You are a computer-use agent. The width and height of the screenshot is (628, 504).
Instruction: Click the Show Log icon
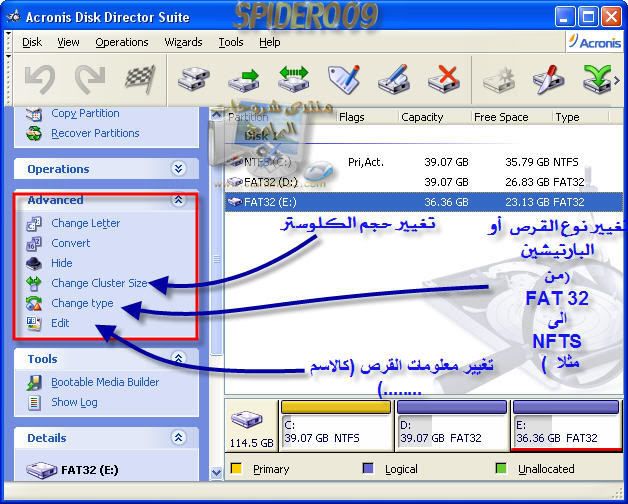pos(34,402)
